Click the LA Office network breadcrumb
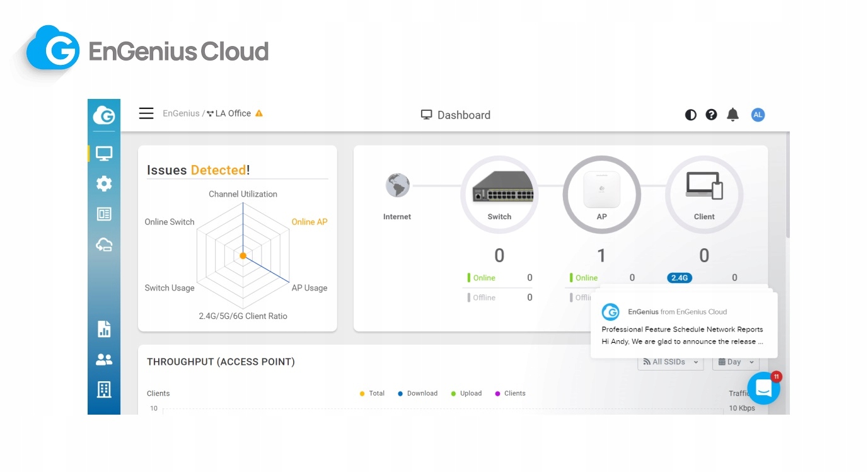 click(x=233, y=113)
